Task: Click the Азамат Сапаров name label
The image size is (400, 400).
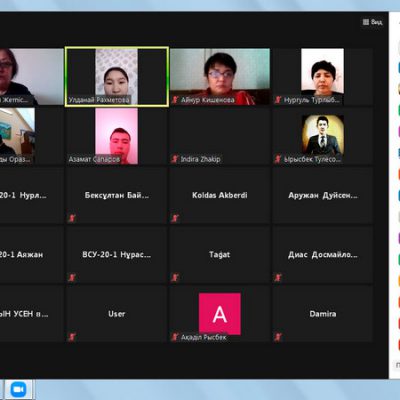Action: 94,159
